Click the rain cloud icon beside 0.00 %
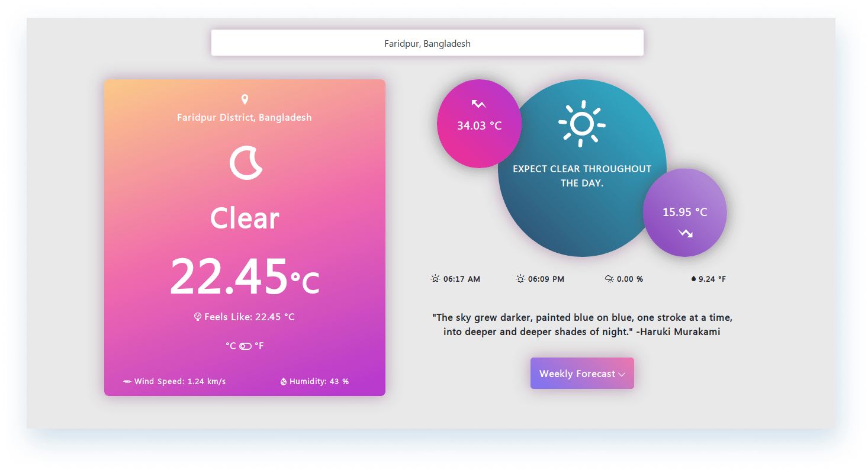The height and width of the screenshot is (470, 868). point(609,279)
